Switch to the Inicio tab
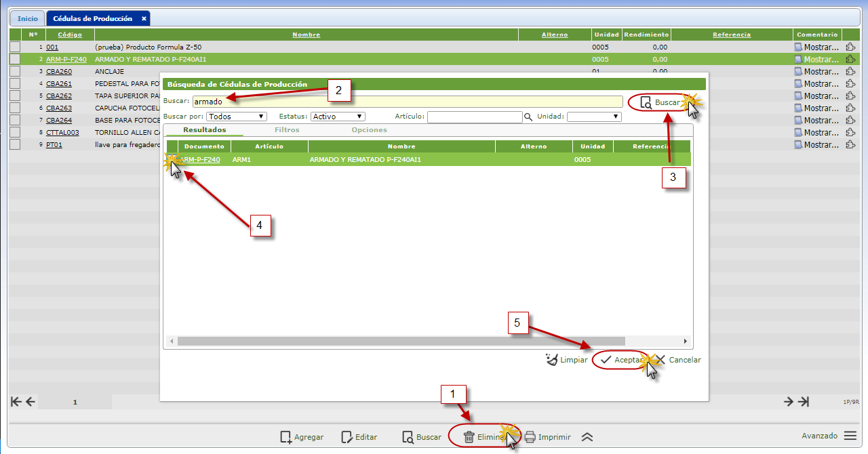868x454 pixels. [x=28, y=19]
